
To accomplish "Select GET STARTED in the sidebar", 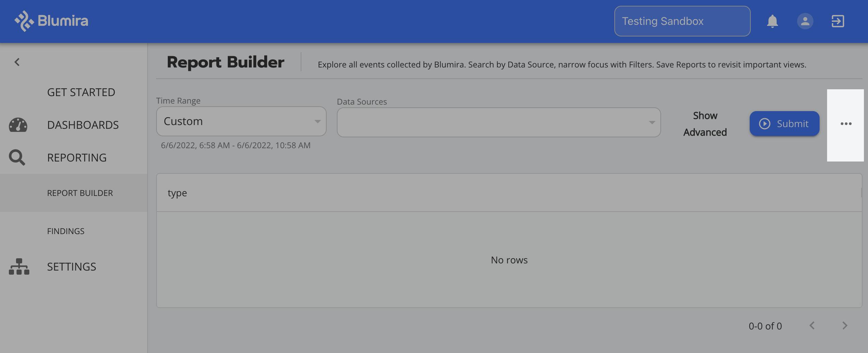I will click(x=81, y=92).
